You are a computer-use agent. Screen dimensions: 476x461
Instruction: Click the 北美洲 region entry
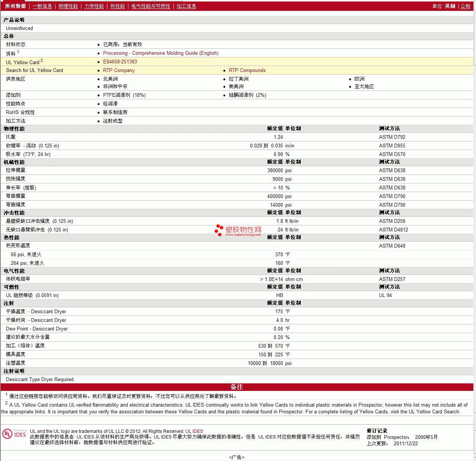click(x=110, y=79)
